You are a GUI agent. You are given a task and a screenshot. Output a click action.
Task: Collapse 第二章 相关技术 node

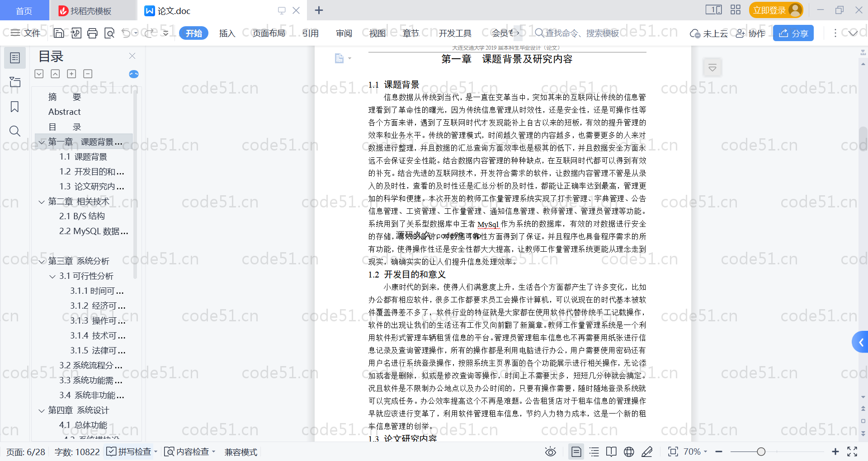click(x=42, y=202)
